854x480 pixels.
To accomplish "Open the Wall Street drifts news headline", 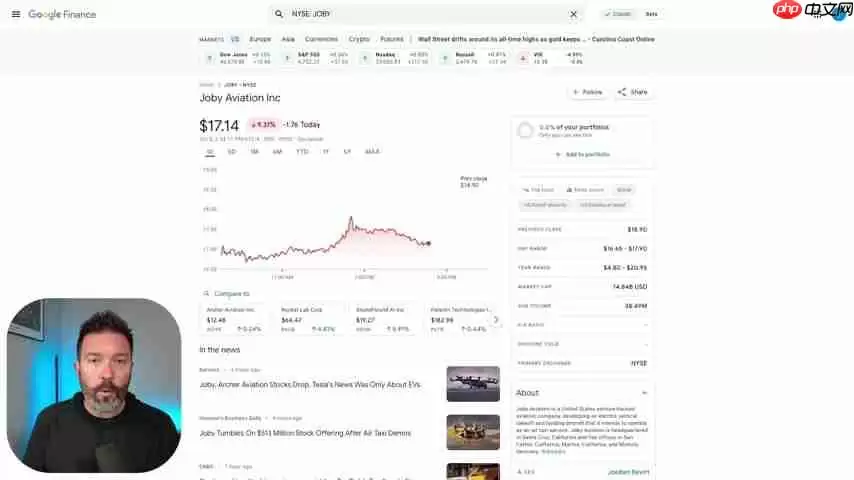I will (536, 39).
